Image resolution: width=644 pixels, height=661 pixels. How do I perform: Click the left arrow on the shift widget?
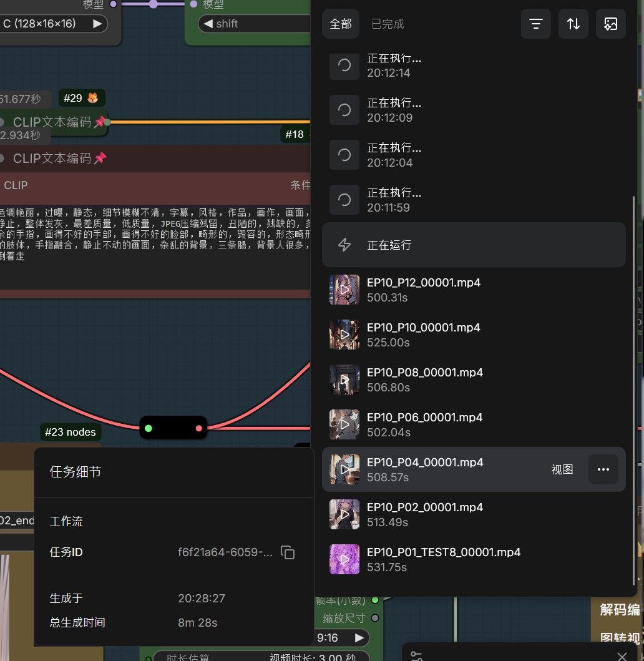208,24
